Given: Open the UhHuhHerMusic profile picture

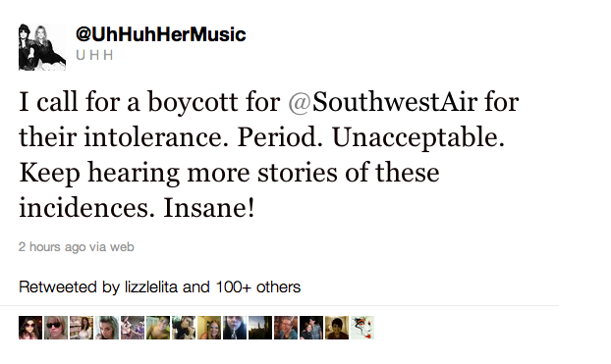Looking at the screenshot, I should point(42,47).
